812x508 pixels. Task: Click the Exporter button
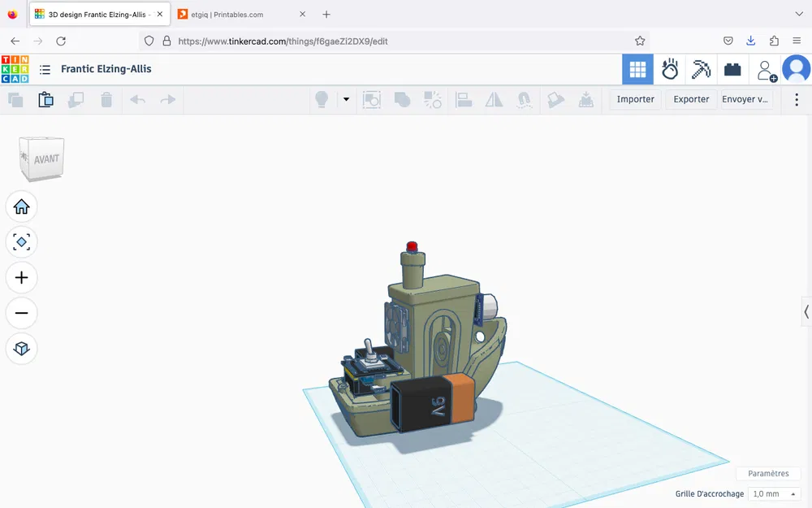tap(690, 99)
